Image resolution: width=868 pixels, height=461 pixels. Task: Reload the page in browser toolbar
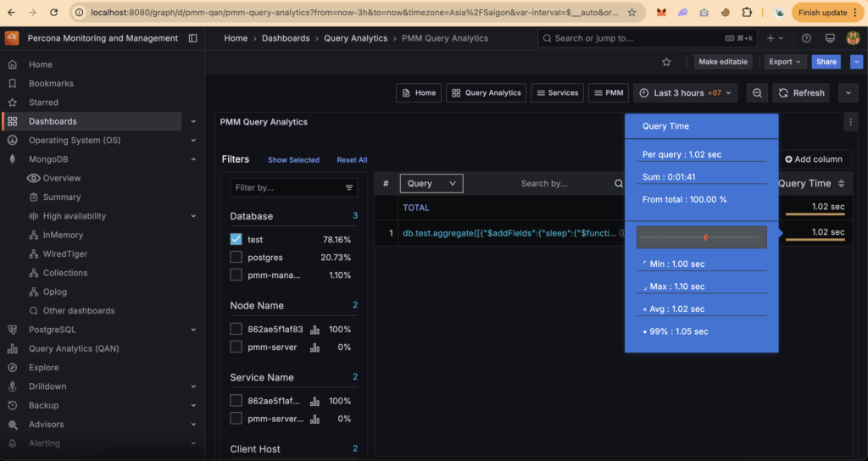pyautogui.click(x=53, y=12)
